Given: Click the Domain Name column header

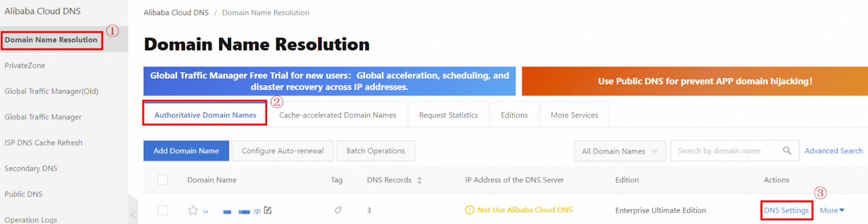Looking at the screenshot, I should [x=212, y=180].
